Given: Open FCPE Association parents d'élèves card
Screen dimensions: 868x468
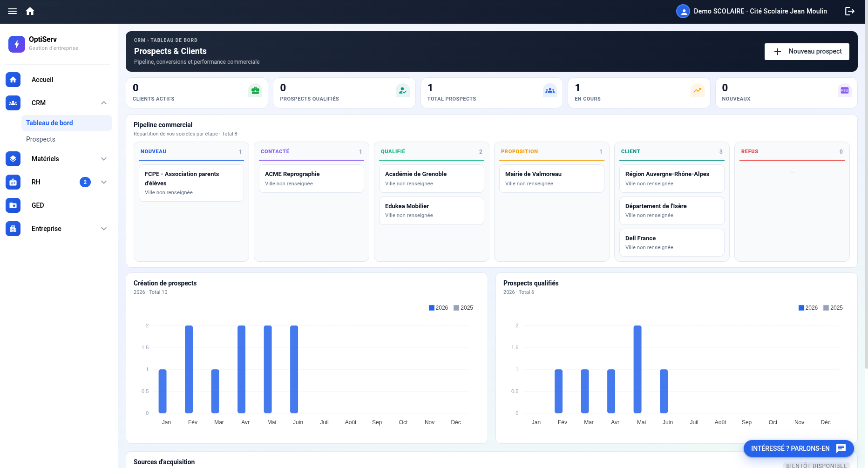Looking at the screenshot, I should point(191,183).
